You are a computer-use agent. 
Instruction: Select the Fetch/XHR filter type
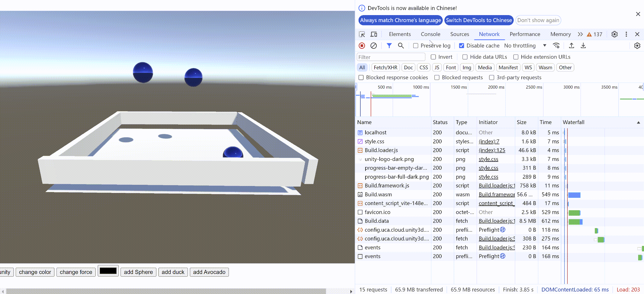[385, 67]
